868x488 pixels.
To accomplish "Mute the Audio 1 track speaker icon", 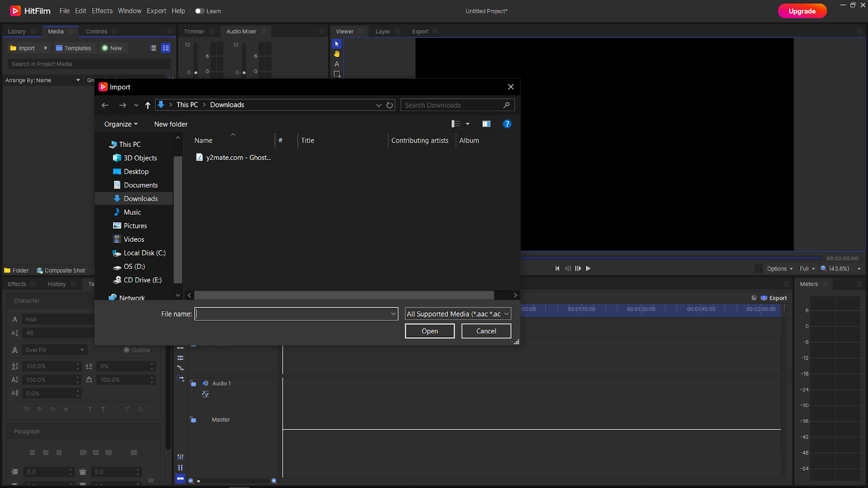I will tap(205, 383).
